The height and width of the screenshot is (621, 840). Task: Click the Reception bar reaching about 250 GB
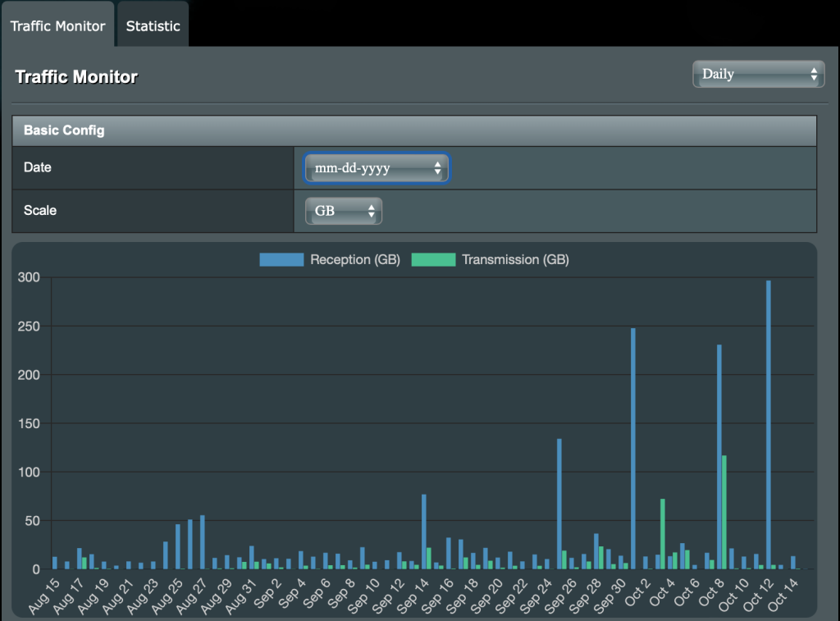click(x=632, y=449)
